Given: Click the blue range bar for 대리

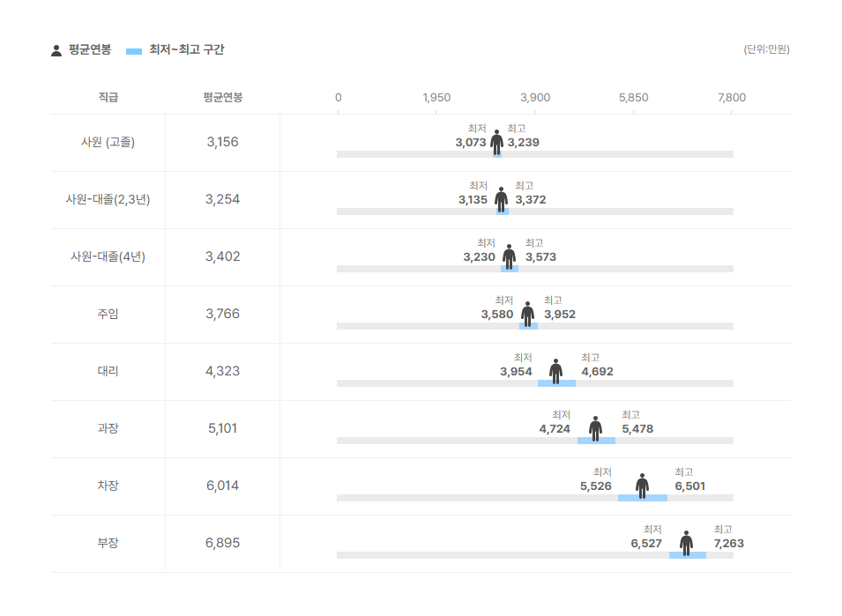Looking at the screenshot, I should point(556,383).
